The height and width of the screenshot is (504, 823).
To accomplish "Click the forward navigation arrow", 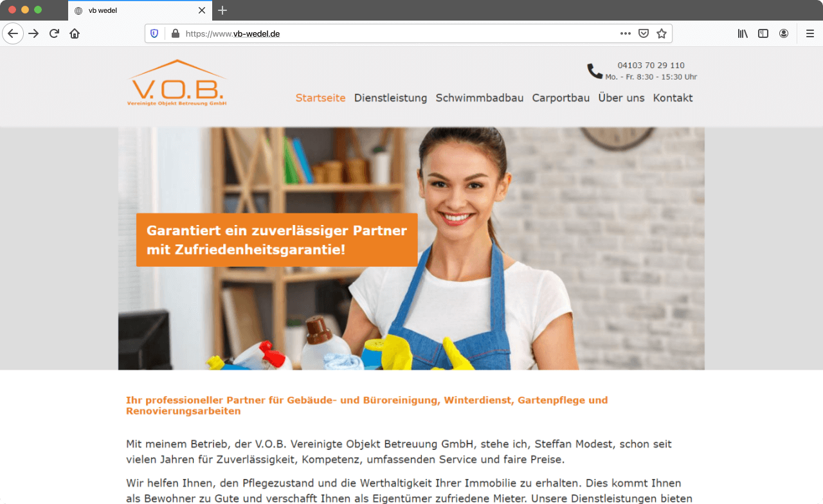I will click(x=33, y=33).
